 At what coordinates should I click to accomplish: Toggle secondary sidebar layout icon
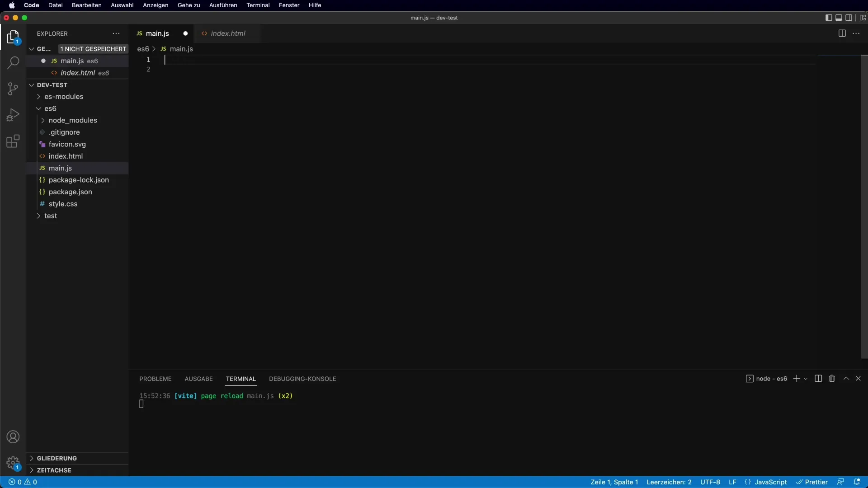click(x=849, y=18)
